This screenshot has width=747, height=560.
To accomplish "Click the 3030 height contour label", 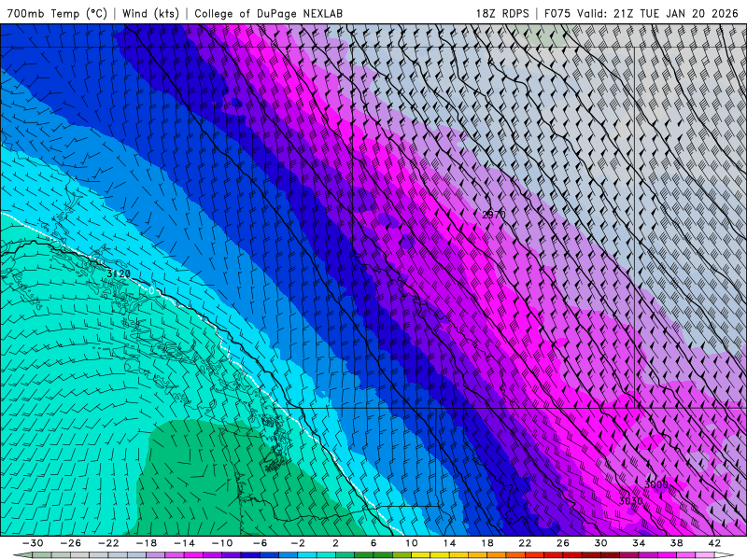I will pos(631,501).
